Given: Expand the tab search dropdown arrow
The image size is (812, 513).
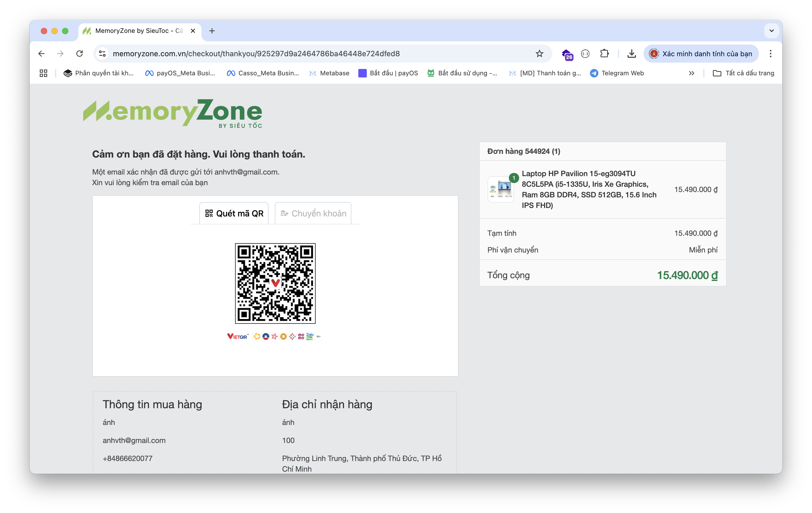Looking at the screenshot, I should 771,31.
